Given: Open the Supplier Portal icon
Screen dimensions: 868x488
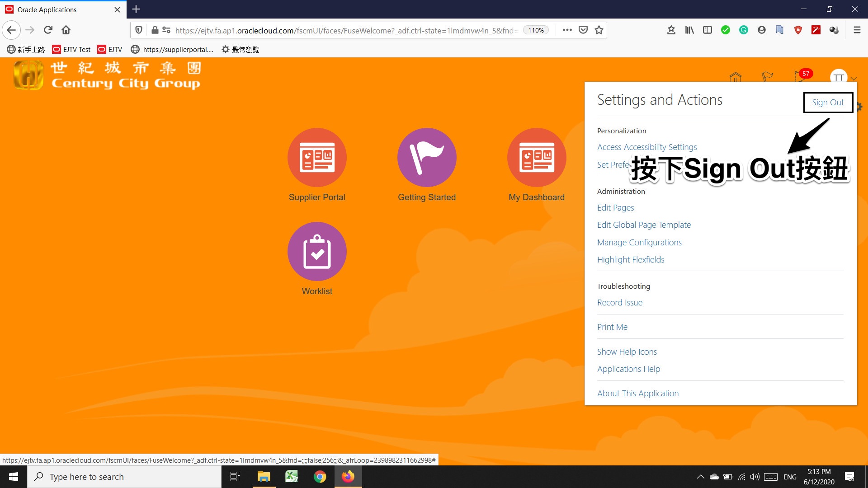Looking at the screenshot, I should (317, 158).
